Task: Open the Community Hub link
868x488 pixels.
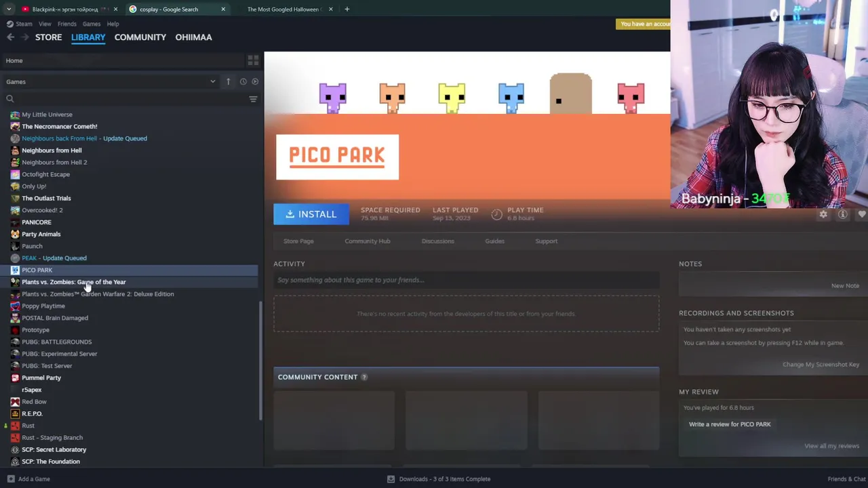Action: 368,241
